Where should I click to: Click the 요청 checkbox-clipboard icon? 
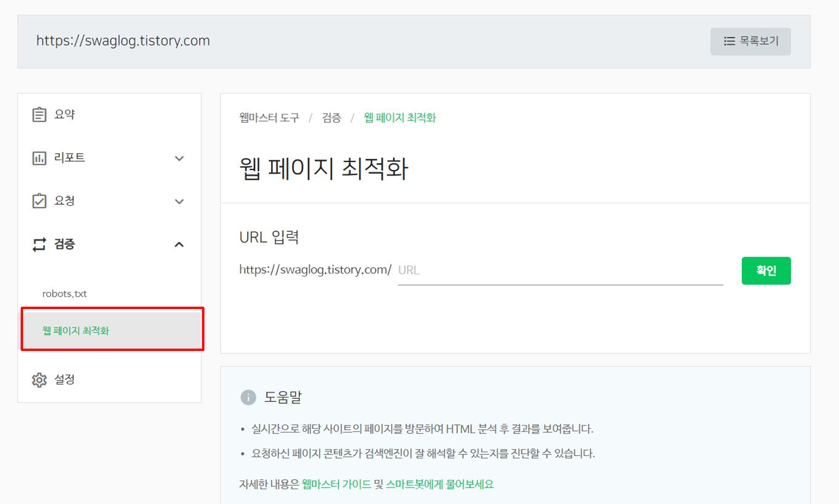pos(39,201)
